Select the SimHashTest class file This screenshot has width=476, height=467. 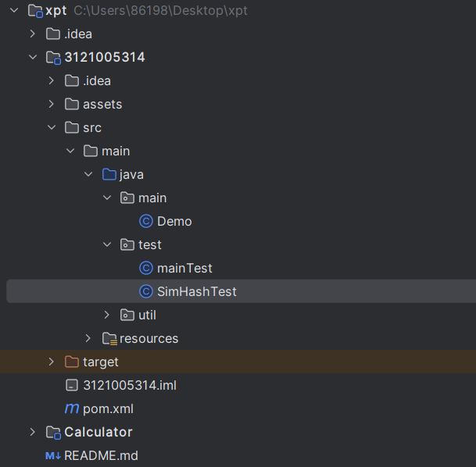coord(197,291)
